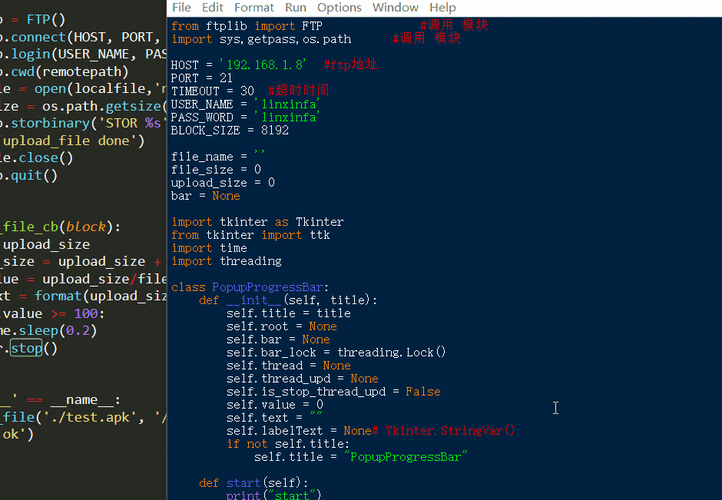Click the 'import threading' line
The width and height of the screenshot is (722, 500).
[x=226, y=261]
